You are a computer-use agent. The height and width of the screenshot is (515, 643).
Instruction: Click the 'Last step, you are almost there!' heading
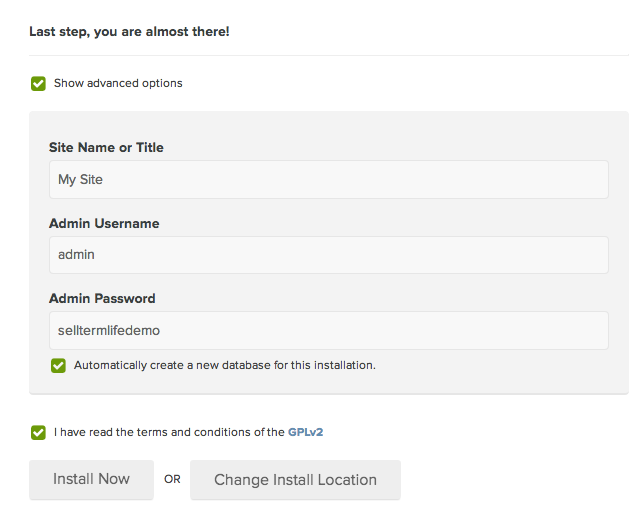pos(129,32)
